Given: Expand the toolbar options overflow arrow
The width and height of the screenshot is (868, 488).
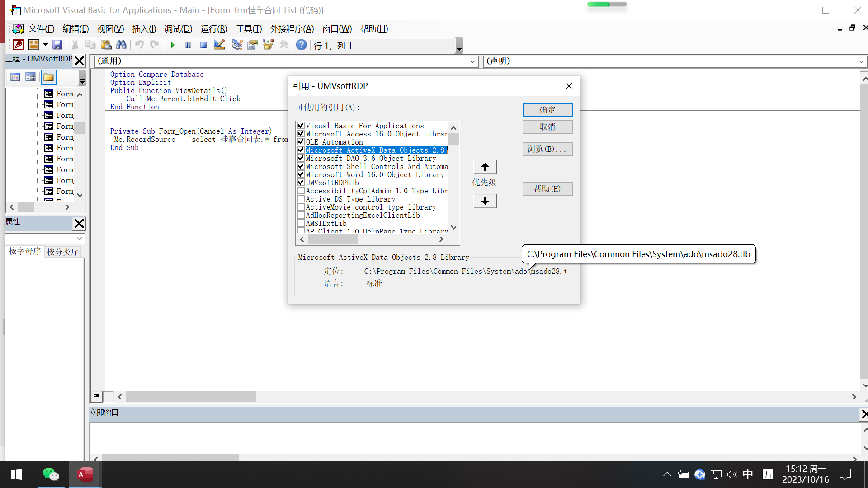Looking at the screenshot, I should pos(459,46).
